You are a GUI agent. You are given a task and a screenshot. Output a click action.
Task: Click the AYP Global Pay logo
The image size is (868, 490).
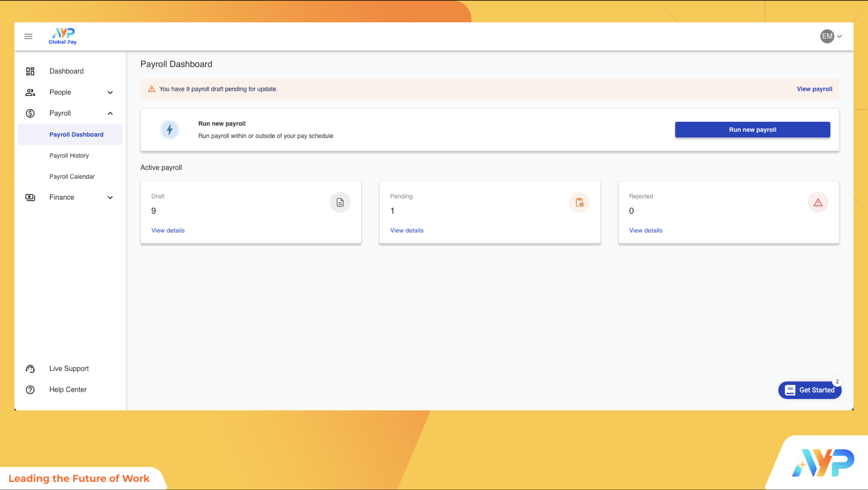[x=63, y=36]
